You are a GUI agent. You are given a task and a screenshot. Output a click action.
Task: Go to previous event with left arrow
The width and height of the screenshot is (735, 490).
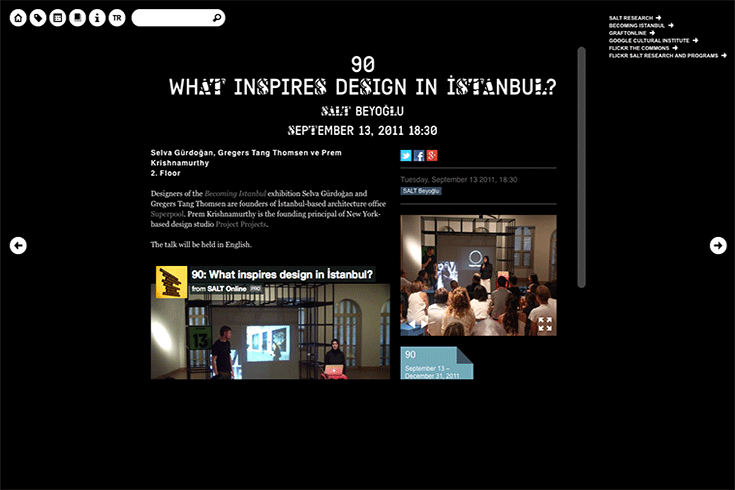pos(18,245)
